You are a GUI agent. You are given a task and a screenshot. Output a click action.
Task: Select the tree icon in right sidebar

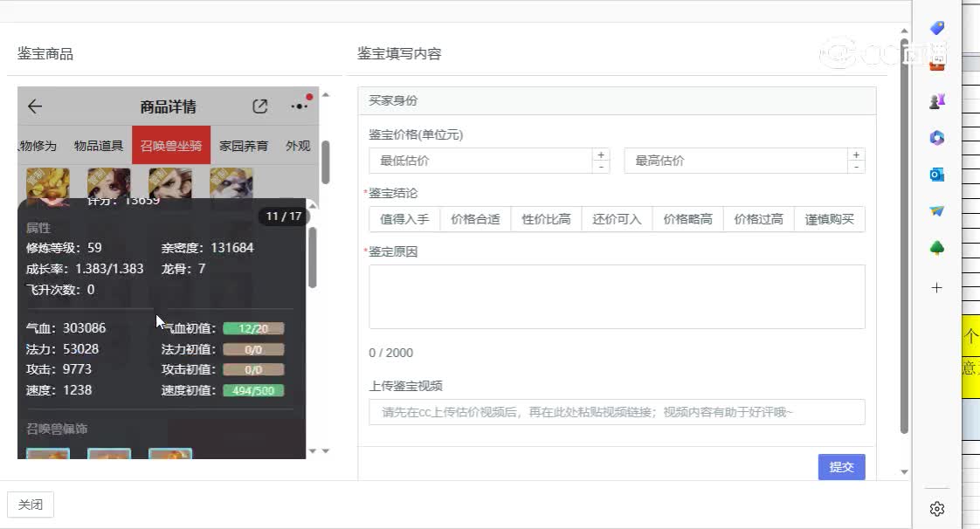click(x=936, y=247)
